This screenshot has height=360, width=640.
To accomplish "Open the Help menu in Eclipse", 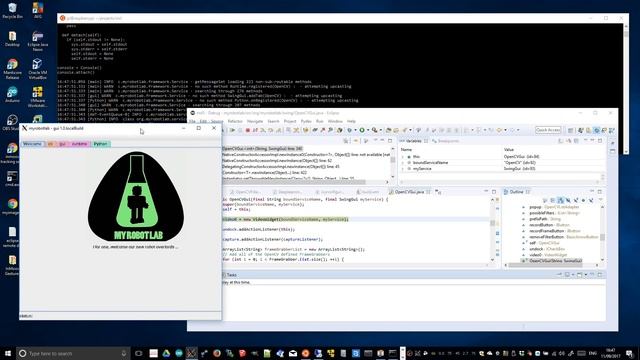I will point(351,121).
